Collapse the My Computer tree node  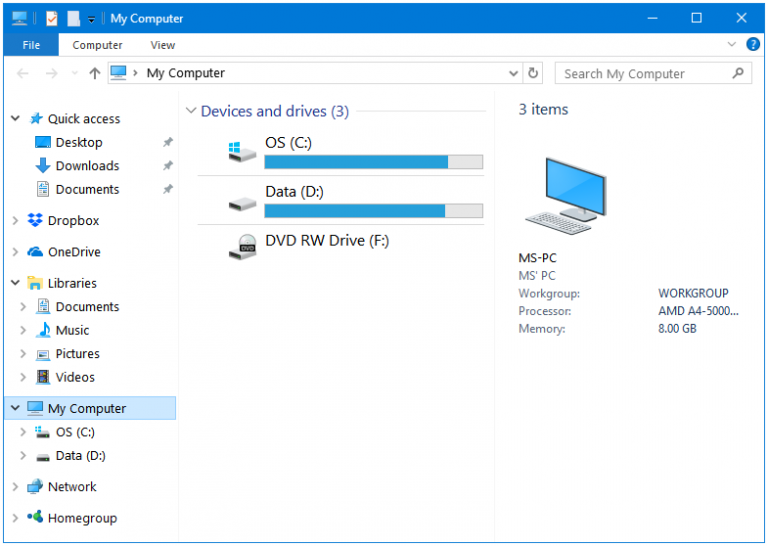(x=15, y=408)
